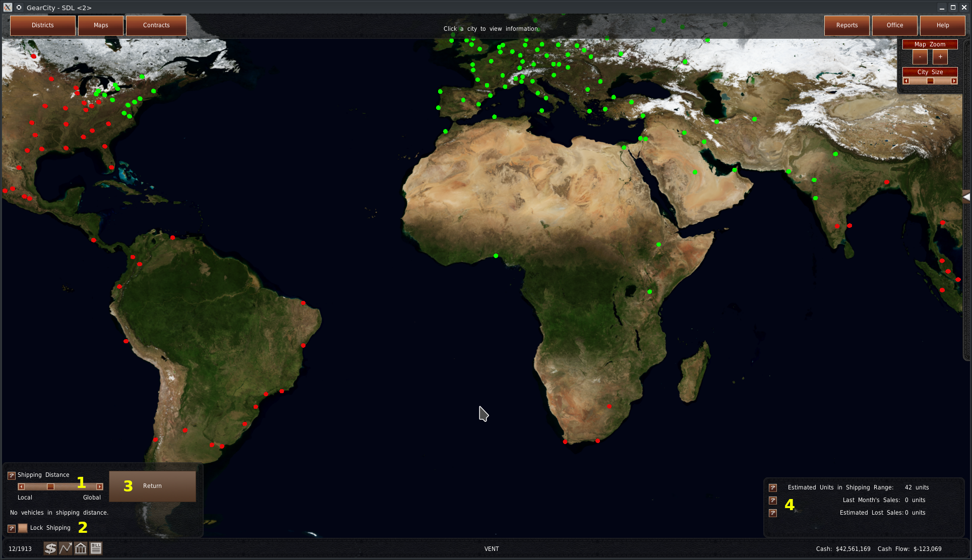The height and width of the screenshot is (560, 972).
Task: Open the stock chart graph icon
Action: point(66,548)
